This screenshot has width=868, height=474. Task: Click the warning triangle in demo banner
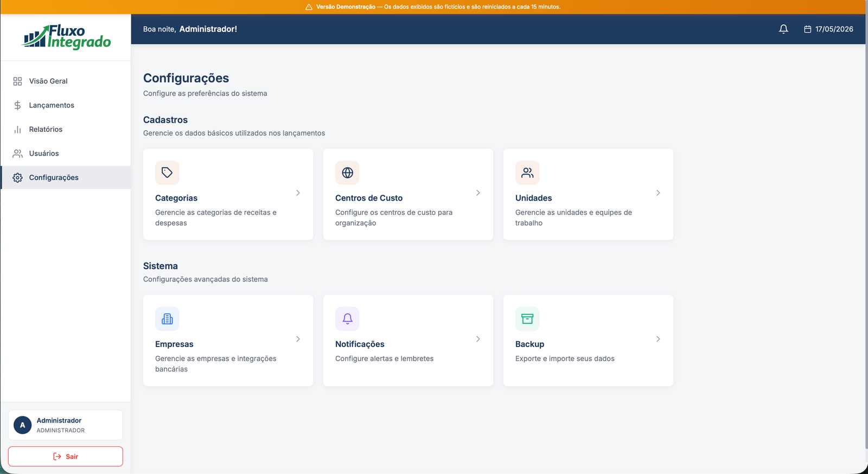click(309, 7)
